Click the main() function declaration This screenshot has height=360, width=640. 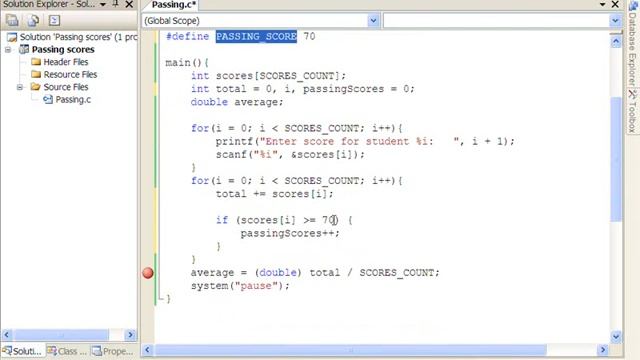(187, 63)
